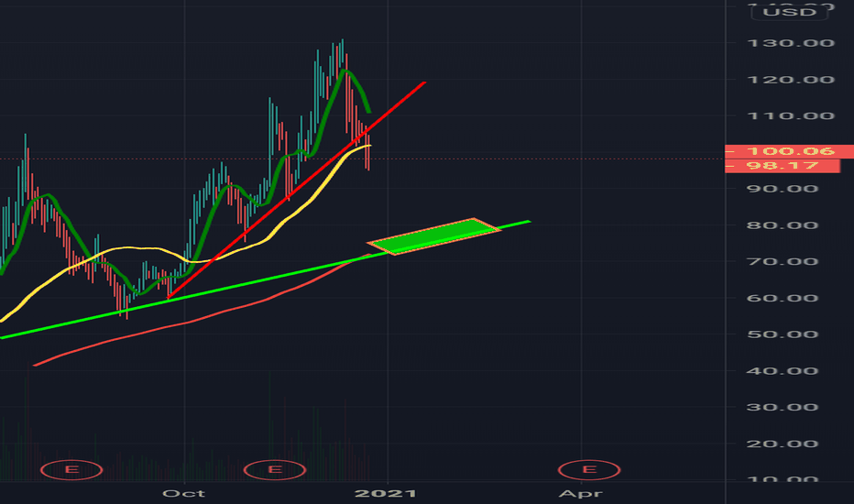Image resolution: width=854 pixels, height=504 pixels.
Task: Click the 60.00 price scale label
Action: click(x=783, y=298)
